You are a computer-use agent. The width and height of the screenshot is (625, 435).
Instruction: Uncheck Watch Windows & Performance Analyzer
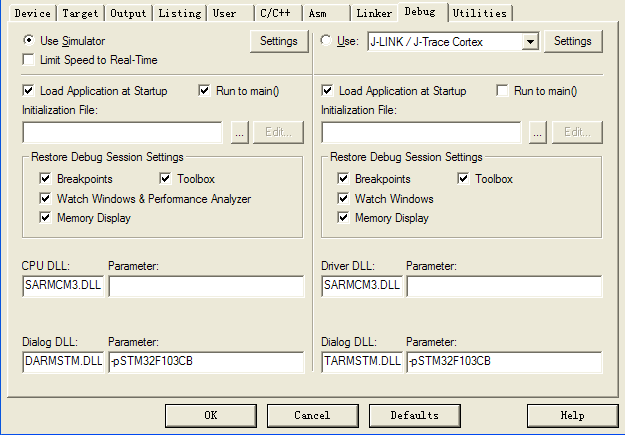45,198
